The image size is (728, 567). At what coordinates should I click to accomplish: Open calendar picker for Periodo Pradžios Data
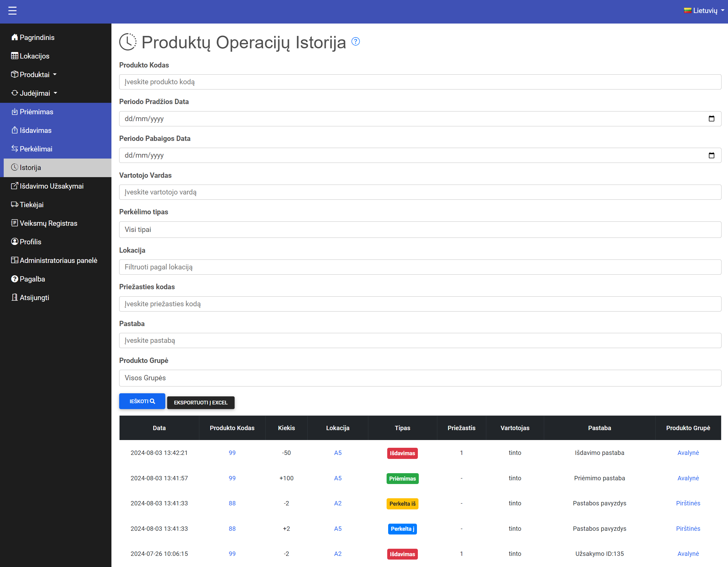point(711,119)
